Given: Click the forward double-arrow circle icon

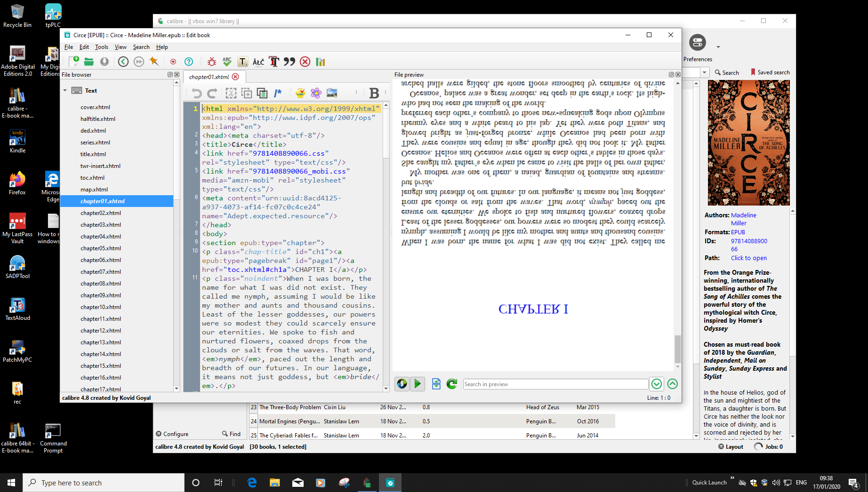Looking at the screenshot, I should (x=139, y=62).
